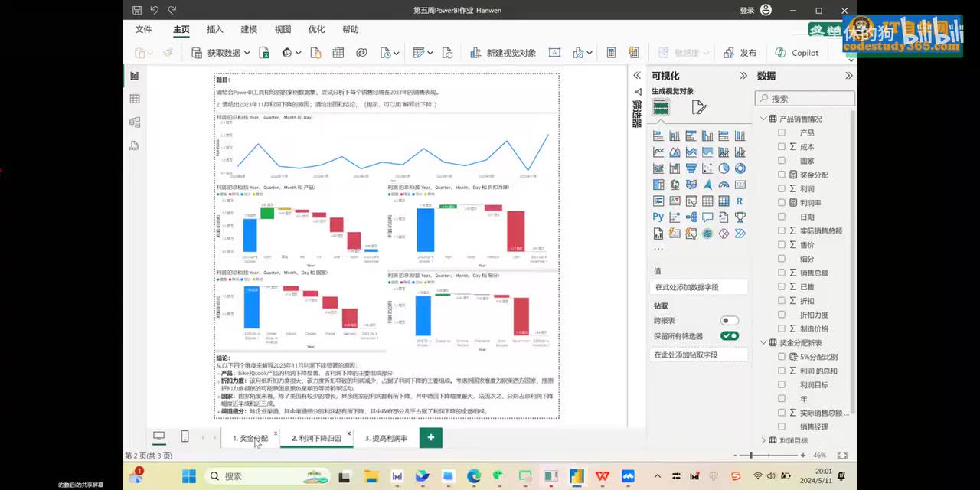Select the Gauge visual

click(x=724, y=185)
